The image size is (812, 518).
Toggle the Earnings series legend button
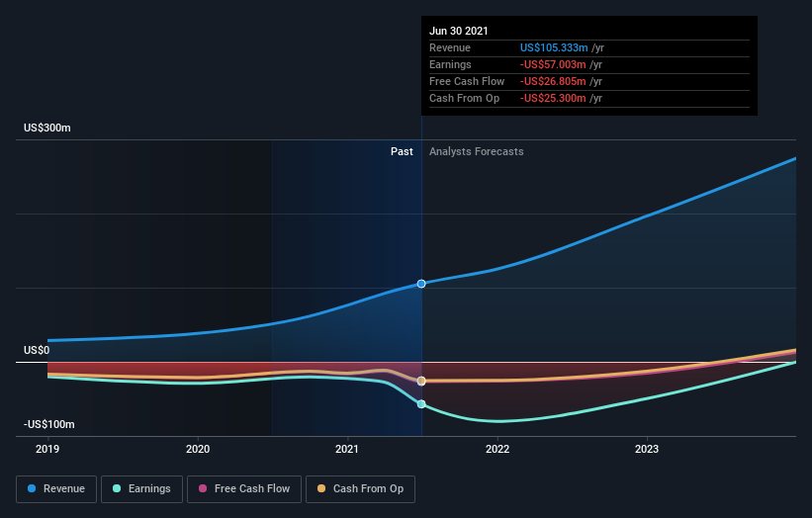[x=141, y=489]
